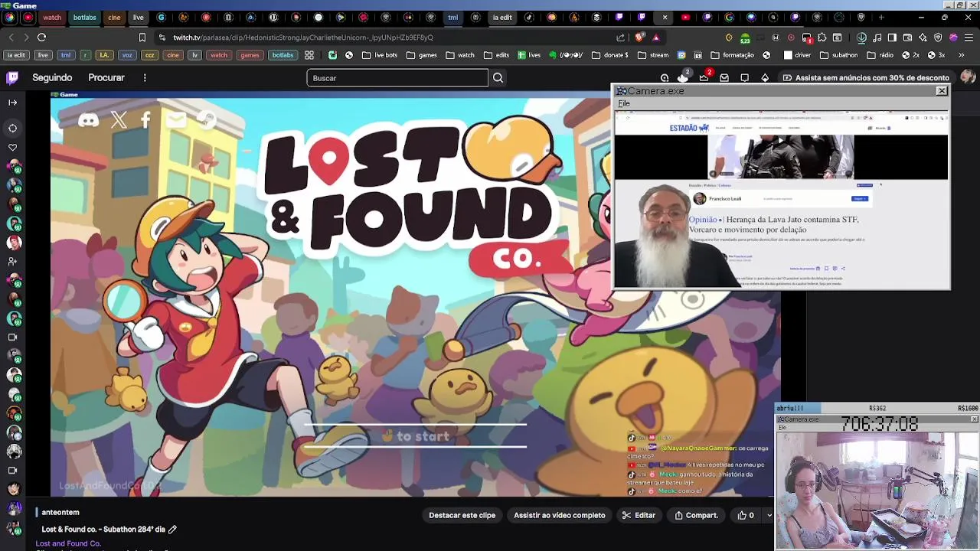Open the games bookmark chip in bookmarks bar
This screenshot has width=980, height=551.
pos(250,55)
